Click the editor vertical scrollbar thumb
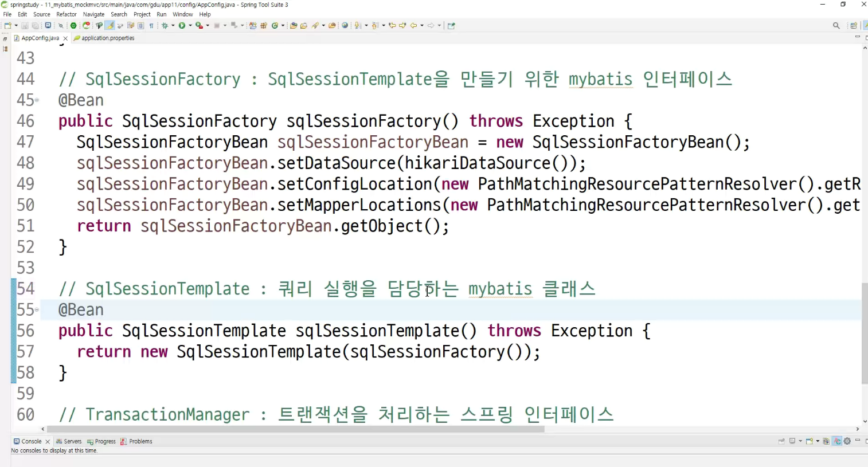 (865, 333)
